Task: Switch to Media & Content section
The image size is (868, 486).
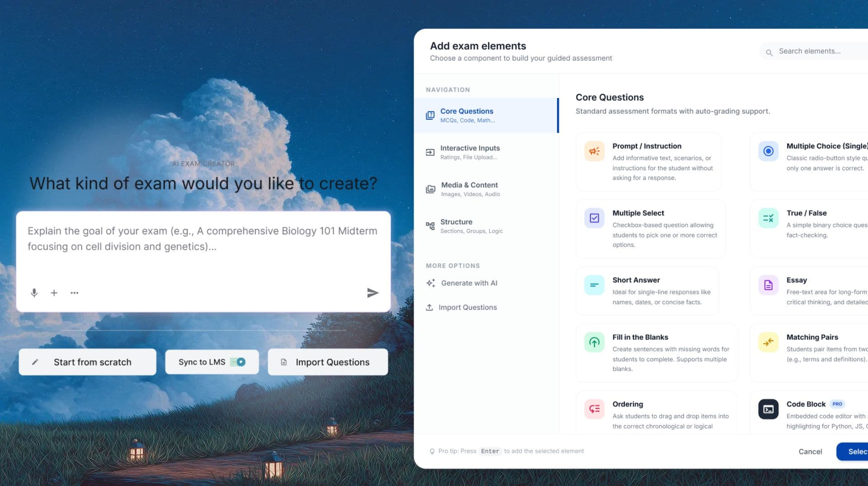Action: click(x=469, y=189)
